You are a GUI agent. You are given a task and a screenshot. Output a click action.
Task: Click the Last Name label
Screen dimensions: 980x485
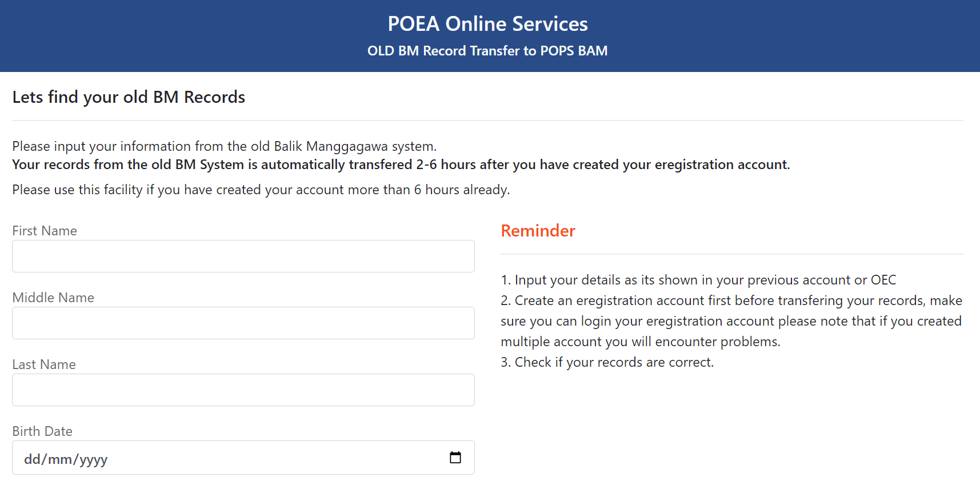pos(44,364)
